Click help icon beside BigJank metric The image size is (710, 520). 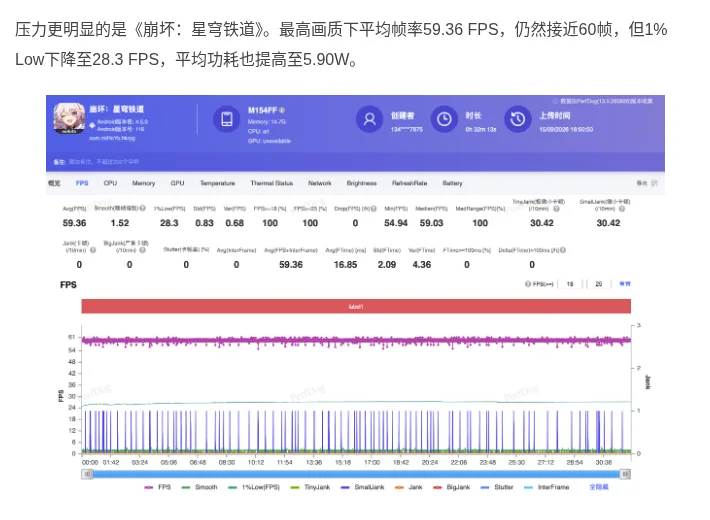coord(143,250)
